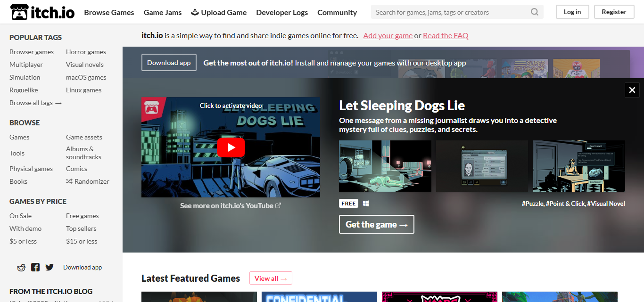Open macOS games tag
The width and height of the screenshot is (644, 302).
coord(86,77)
